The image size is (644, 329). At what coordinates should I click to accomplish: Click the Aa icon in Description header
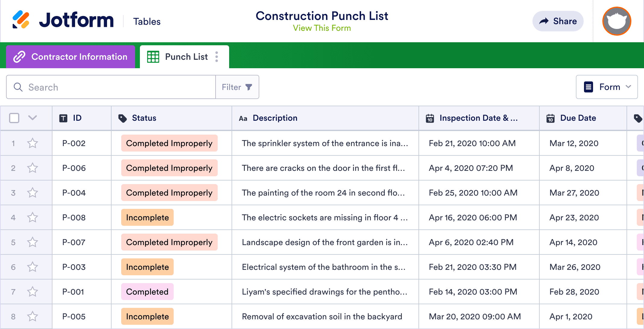243,118
